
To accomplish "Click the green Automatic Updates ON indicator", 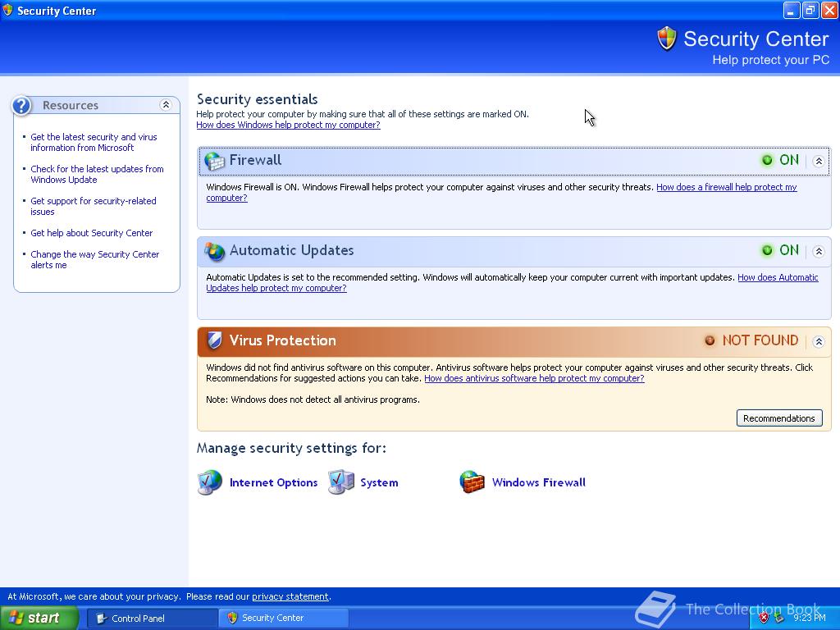I will (767, 250).
